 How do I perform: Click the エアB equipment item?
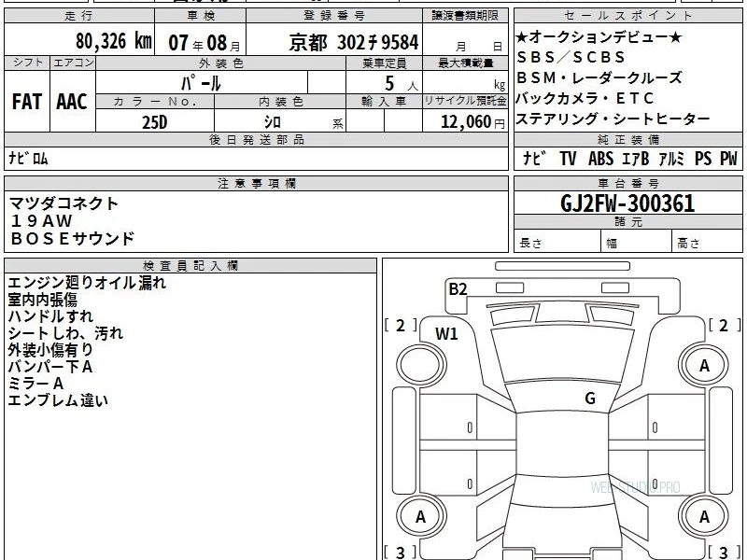point(636,158)
